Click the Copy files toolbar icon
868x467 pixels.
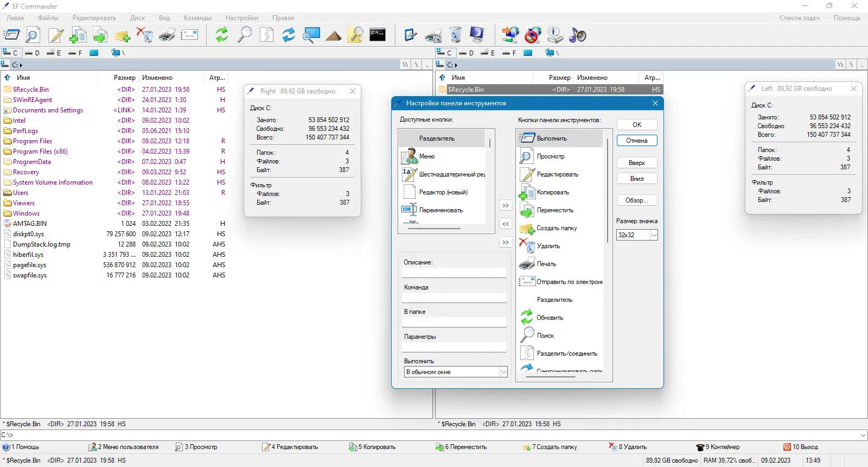78,35
